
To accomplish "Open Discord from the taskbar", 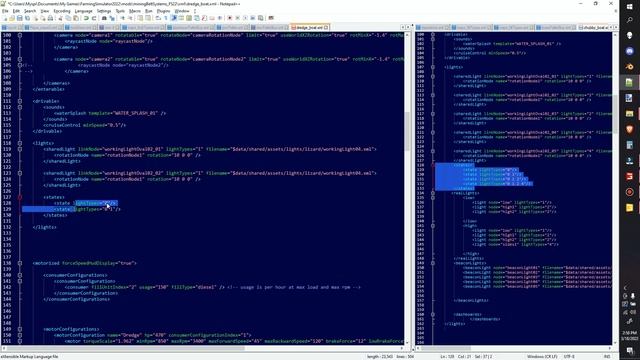I will [630, 51].
